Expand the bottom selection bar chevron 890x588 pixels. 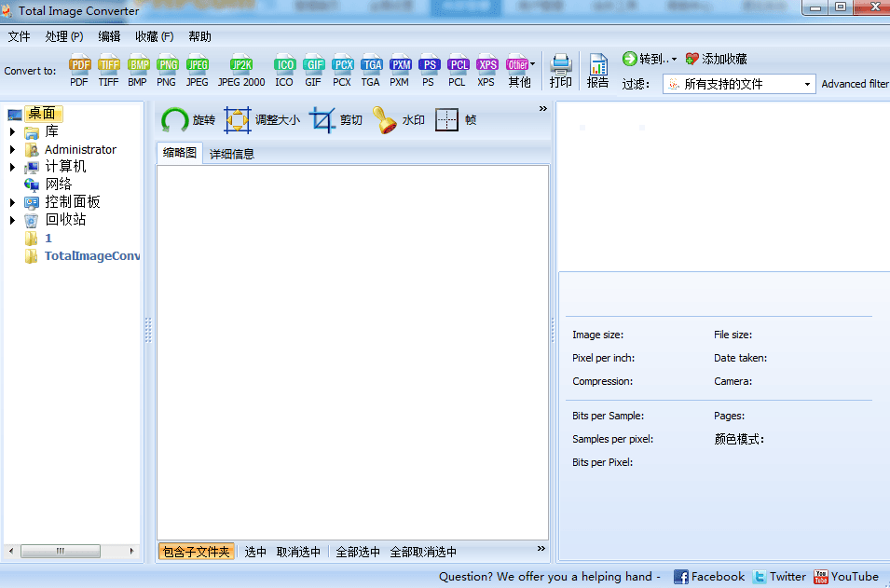(541, 548)
